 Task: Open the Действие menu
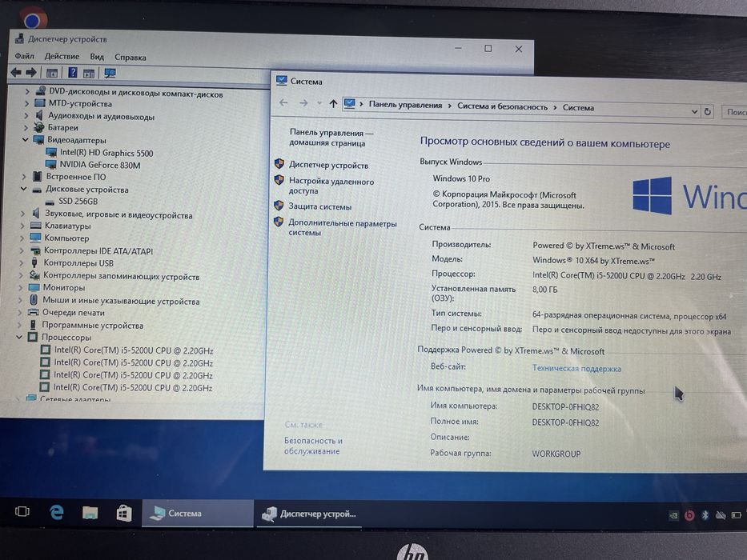62,56
